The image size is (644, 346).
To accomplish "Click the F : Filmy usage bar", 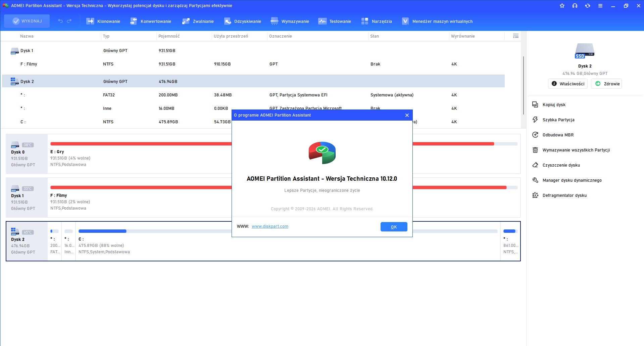I will [x=284, y=187].
